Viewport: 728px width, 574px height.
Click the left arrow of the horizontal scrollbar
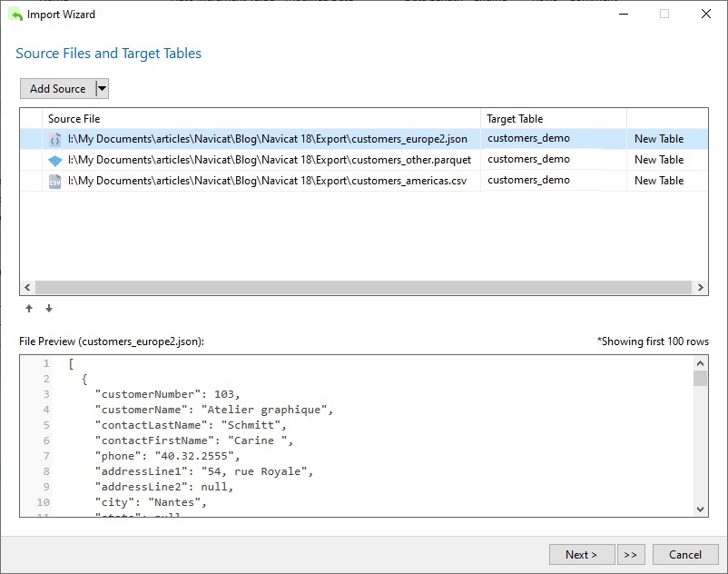click(27, 288)
